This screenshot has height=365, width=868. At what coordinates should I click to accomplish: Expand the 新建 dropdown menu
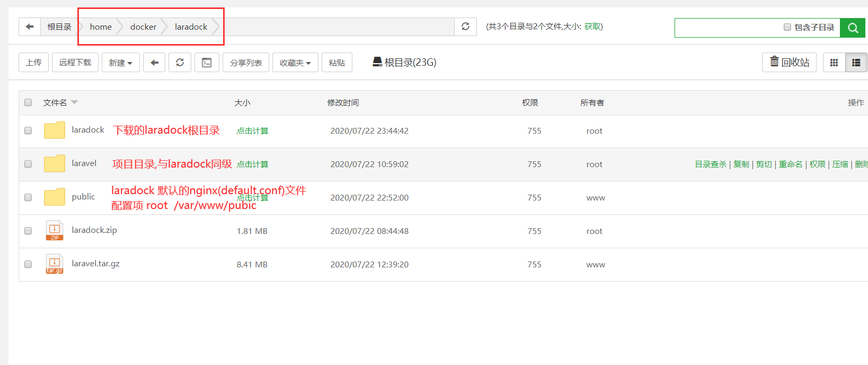tap(120, 63)
